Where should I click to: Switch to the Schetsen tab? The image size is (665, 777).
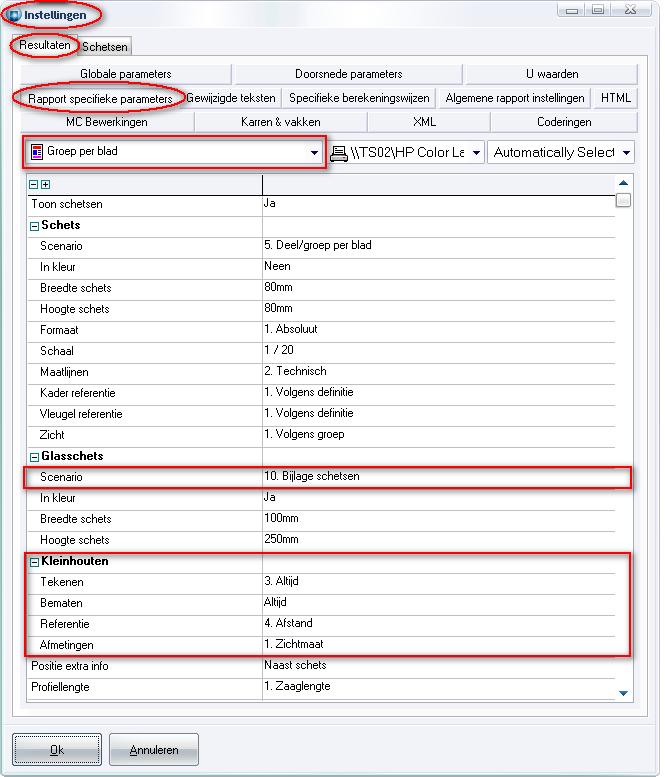click(105, 47)
